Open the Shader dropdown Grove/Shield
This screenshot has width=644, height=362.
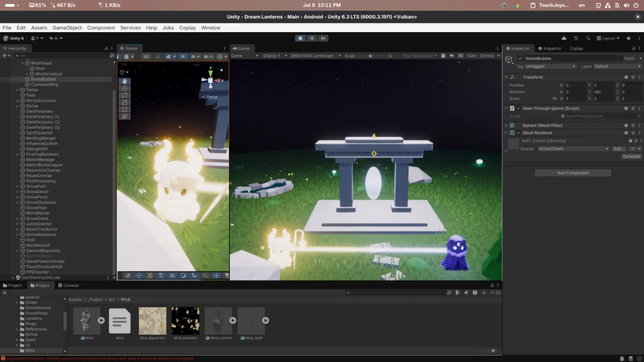[x=574, y=149]
